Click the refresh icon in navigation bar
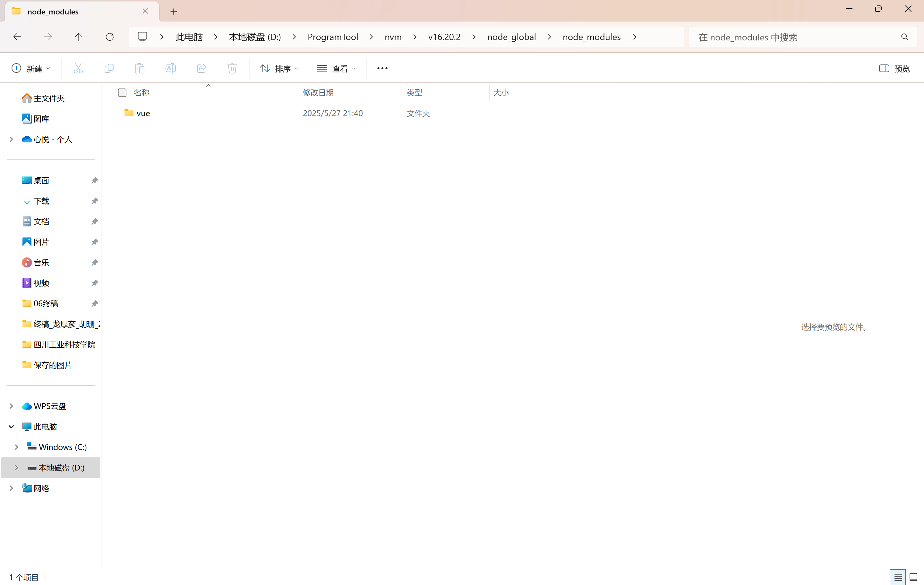 [110, 37]
